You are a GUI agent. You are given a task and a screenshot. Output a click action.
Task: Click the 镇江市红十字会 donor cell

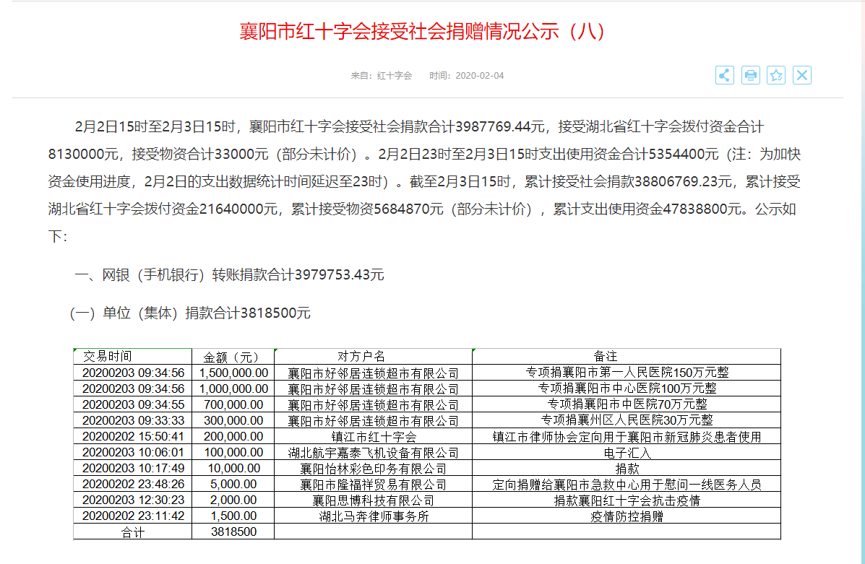click(373, 436)
